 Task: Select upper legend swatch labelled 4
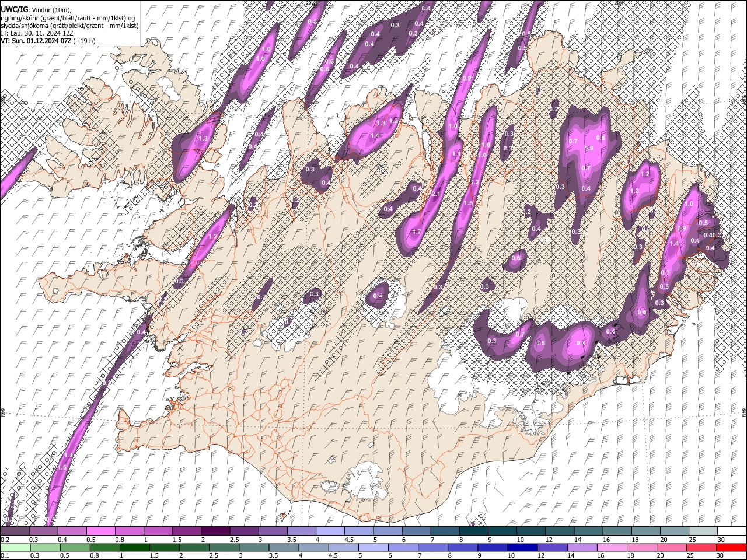click(x=330, y=531)
